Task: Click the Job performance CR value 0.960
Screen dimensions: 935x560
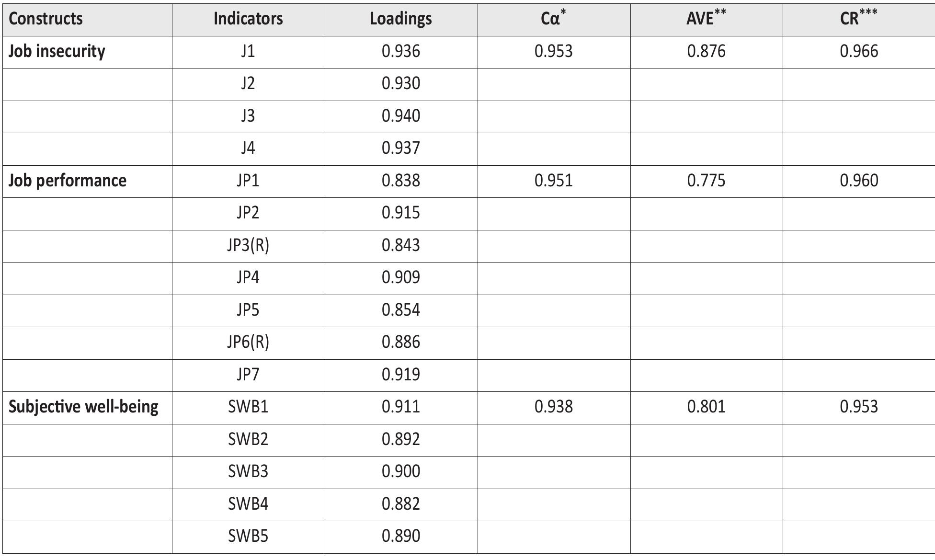Action: 859,181
